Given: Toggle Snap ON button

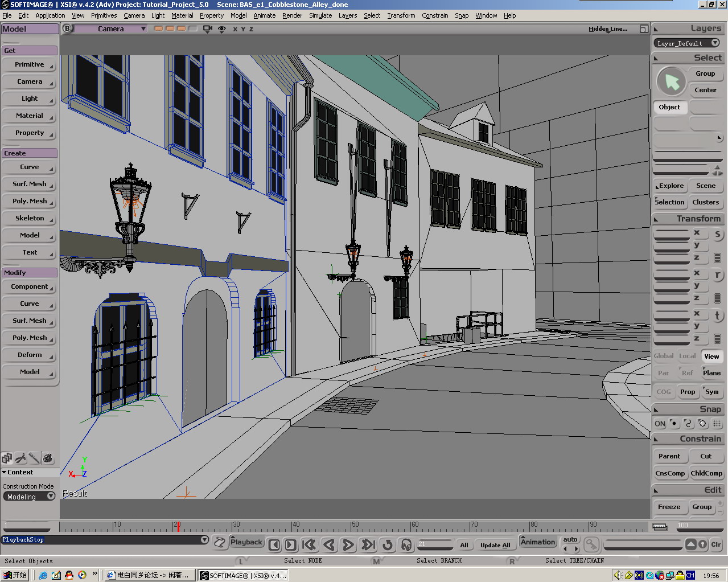Looking at the screenshot, I should (660, 424).
